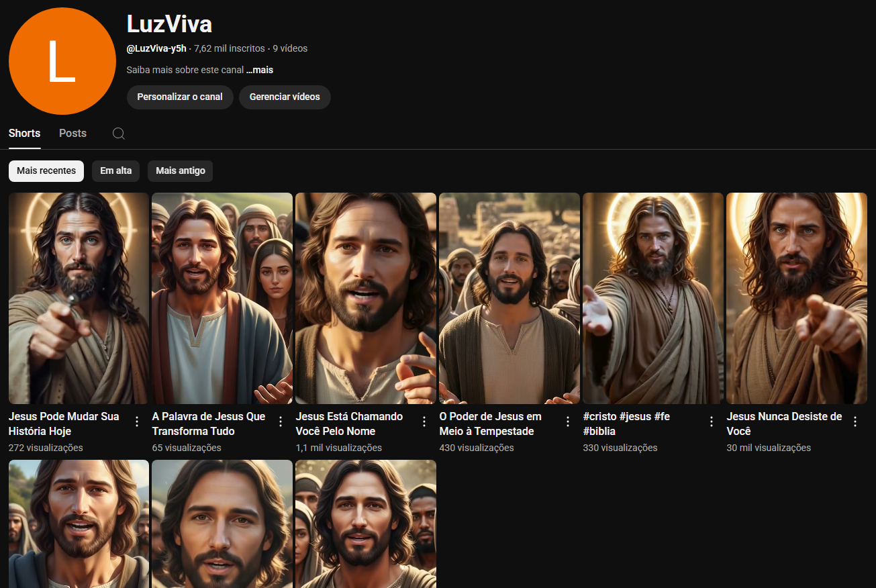Open options menu for "Jesus Nunca Desiste de Você"
876x588 pixels.
click(x=855, y=422)
